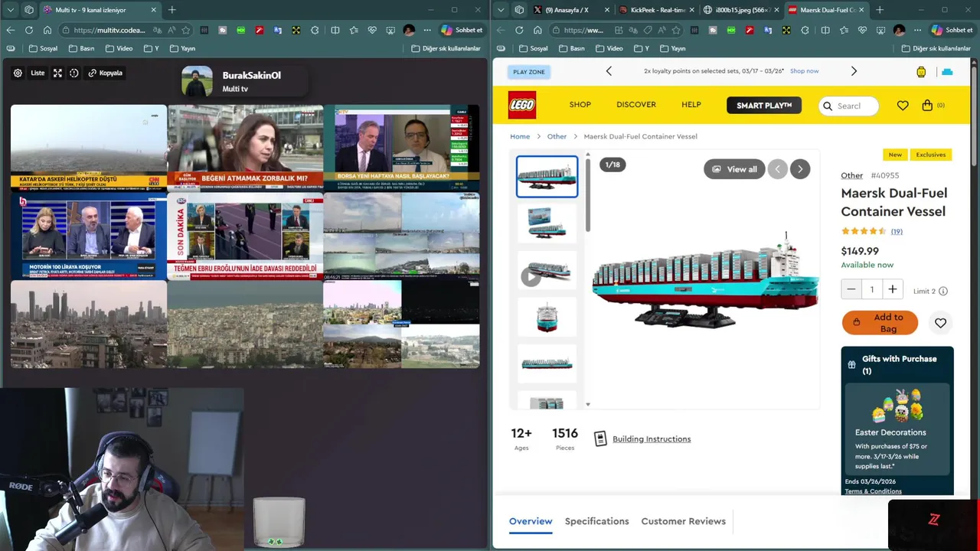
Task: Open Building Instructions link
Action: (652, 439)
